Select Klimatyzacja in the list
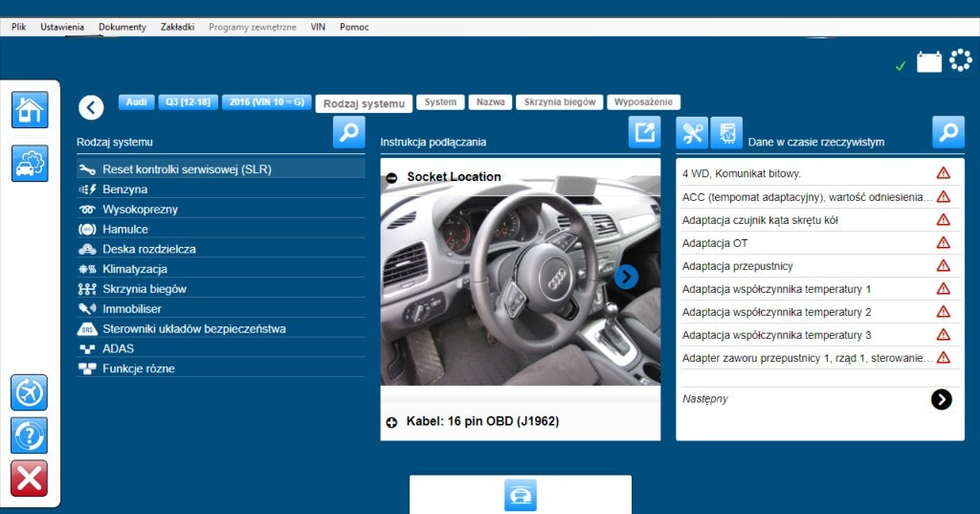 point(221,269)
